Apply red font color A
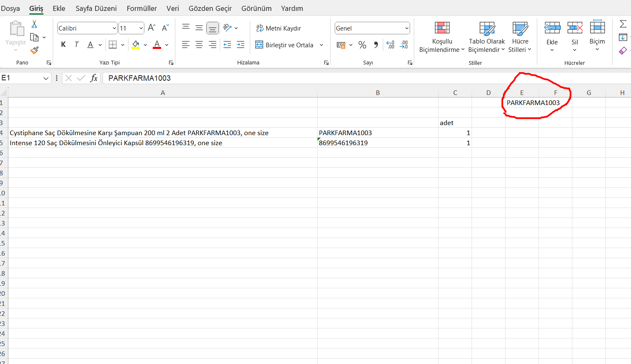 [x=157, y=44]
